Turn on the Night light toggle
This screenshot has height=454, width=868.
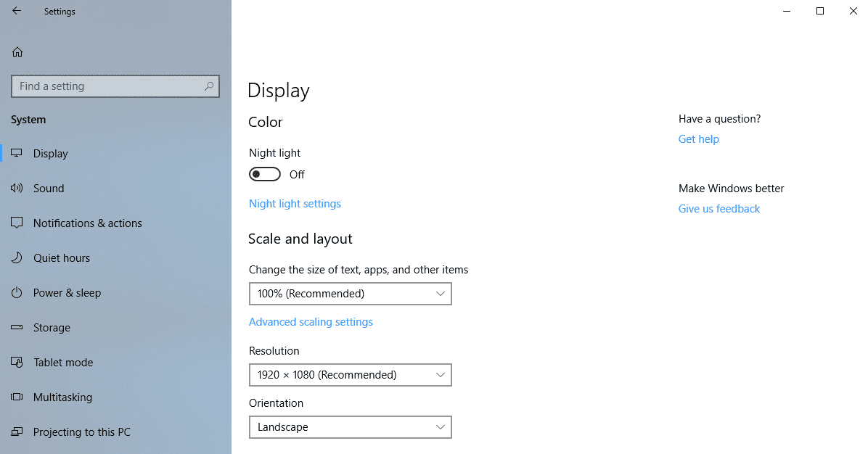pyautogui.click(x=265, y=175)
